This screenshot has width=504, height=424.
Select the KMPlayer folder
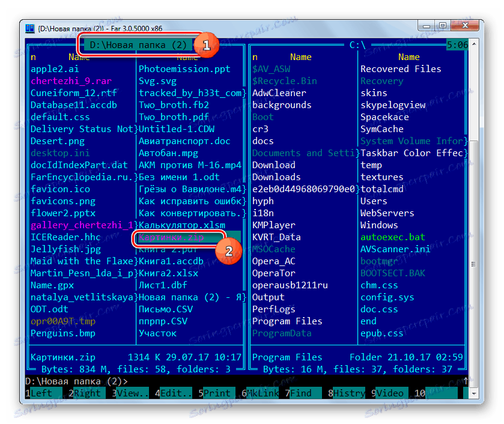[273, 225]
